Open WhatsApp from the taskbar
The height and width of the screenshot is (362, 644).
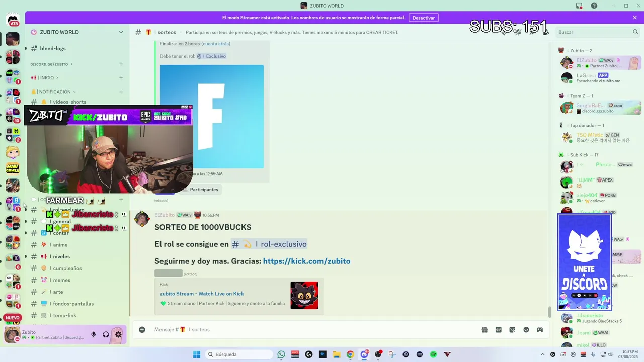(281, 354)
